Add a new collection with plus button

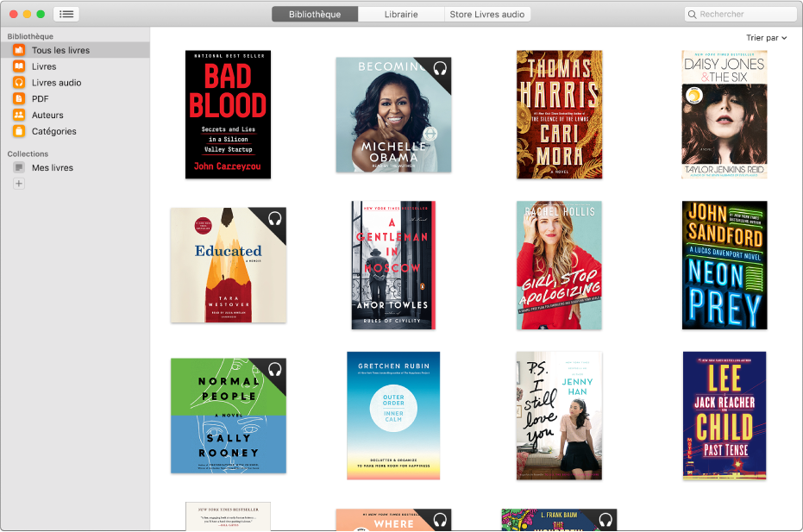click(x=19, y=184)
